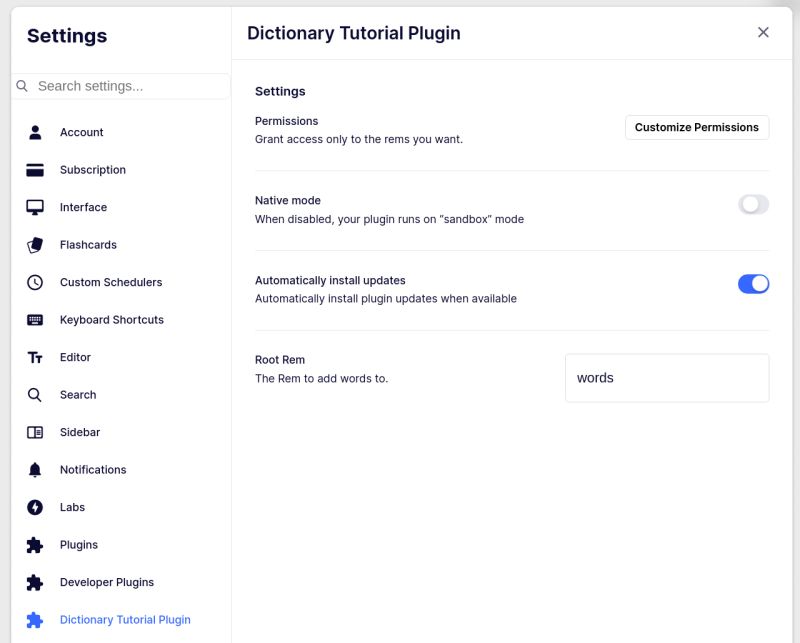Select the Editor text formatting icon
The width and height of the screenshot is (800, 643).
coord(36,357)
